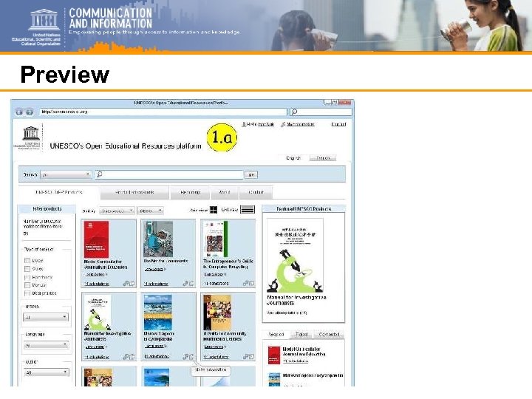Click adaptation copy icon on Model Curricula card
Image resolution: width=532 pixels, height=399 pixels.
coord(132,283)
